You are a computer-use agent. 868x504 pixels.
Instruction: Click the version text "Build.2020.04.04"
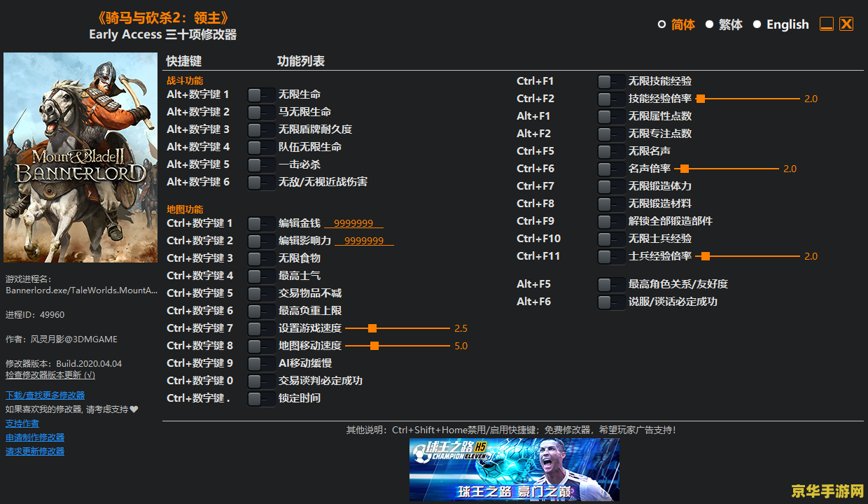(89, 364)
